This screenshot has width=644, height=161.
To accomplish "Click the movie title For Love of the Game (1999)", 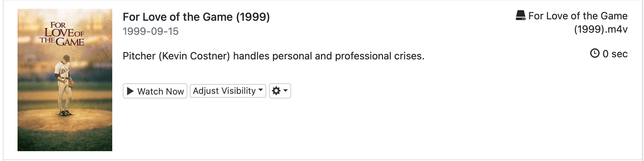I will [x=196, y=17].
